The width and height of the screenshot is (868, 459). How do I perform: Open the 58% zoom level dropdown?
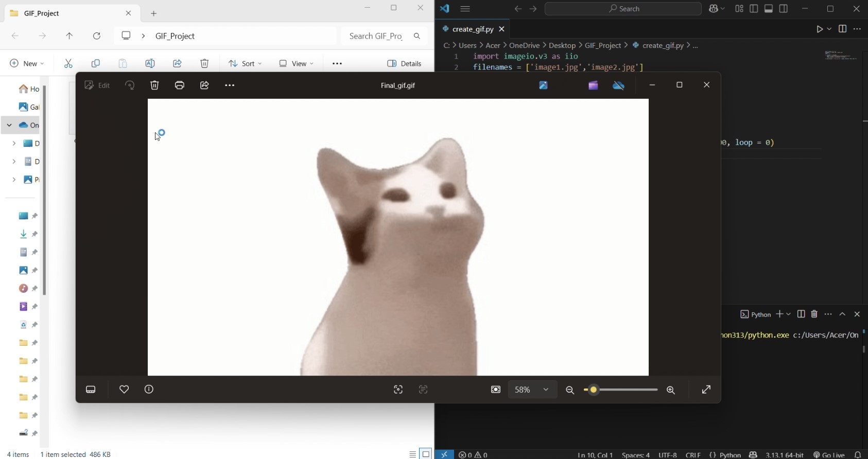(x=532, y=390)
